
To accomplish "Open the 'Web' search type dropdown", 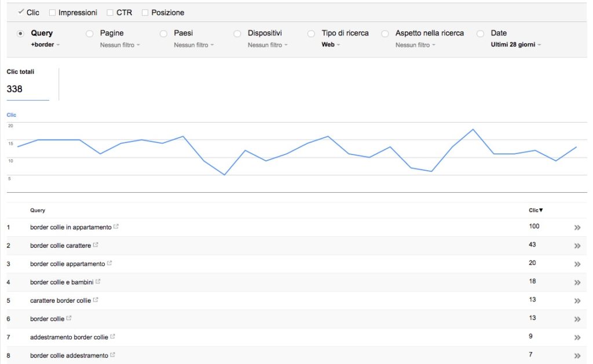I will [x=331, y=45].
